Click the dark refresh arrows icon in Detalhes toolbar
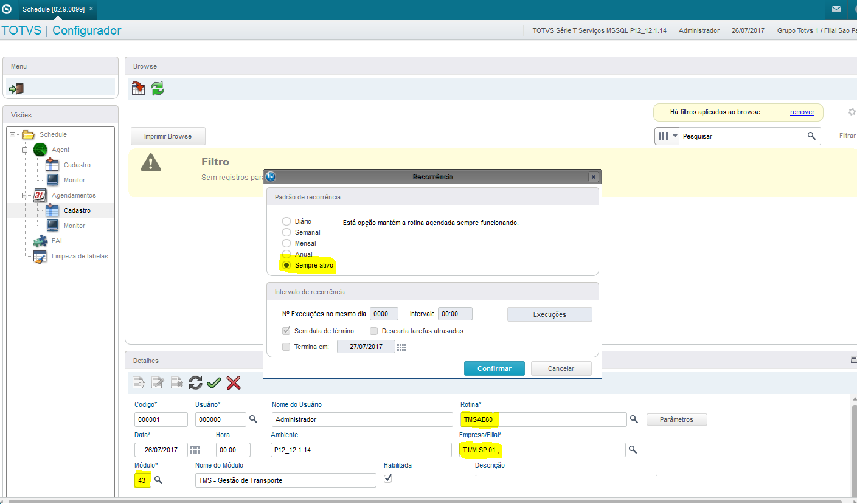Image resolution: width=857 pixels, height=504 pixels. coord(195,382)
